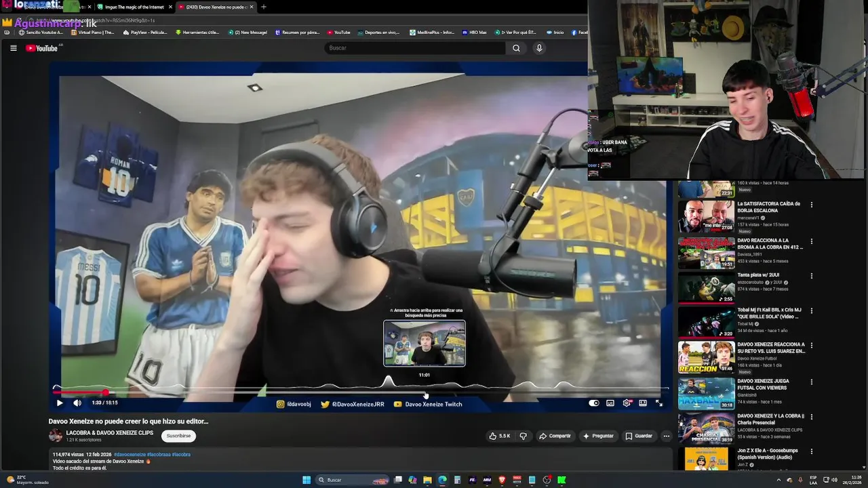Open the Virtual Piano bookmark
The width and height of the screenshot is (868, 488).
(x=93, y=32)
